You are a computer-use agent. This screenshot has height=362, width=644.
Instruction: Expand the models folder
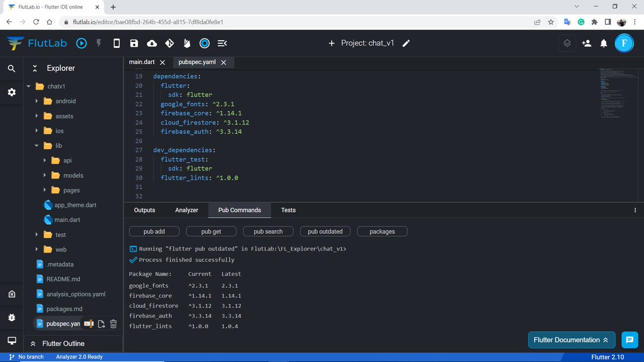tap(45, 175)
